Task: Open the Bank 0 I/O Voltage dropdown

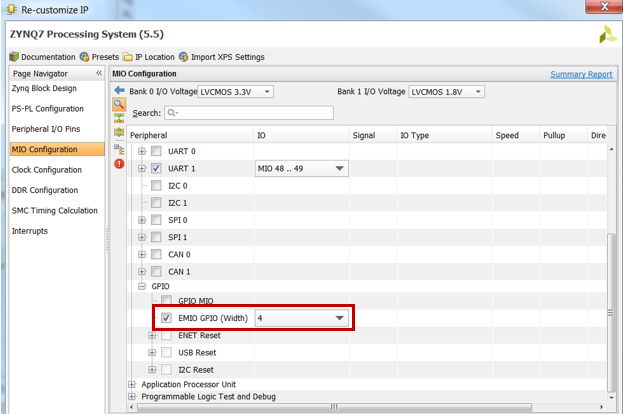Action: click(236, 92)
